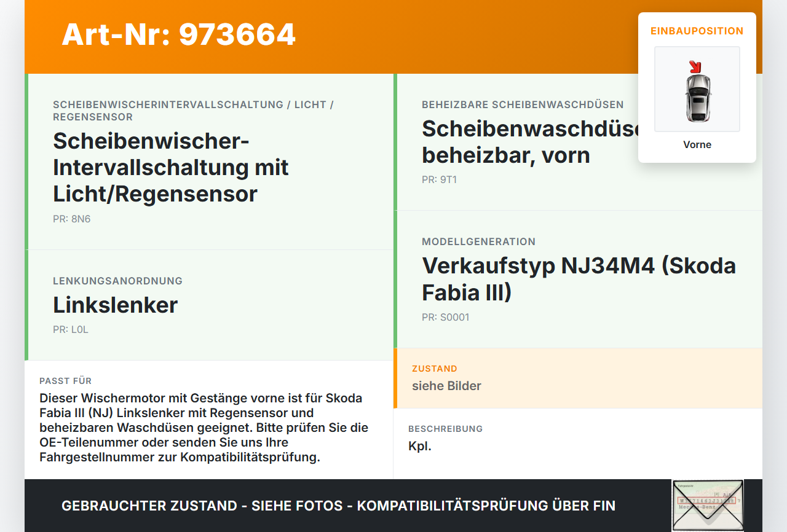The height and width of the screenshot is (532, 787).
Task: Click the Kompatibilitätsprüfung über FIN banner
Action: click(338, 506)
